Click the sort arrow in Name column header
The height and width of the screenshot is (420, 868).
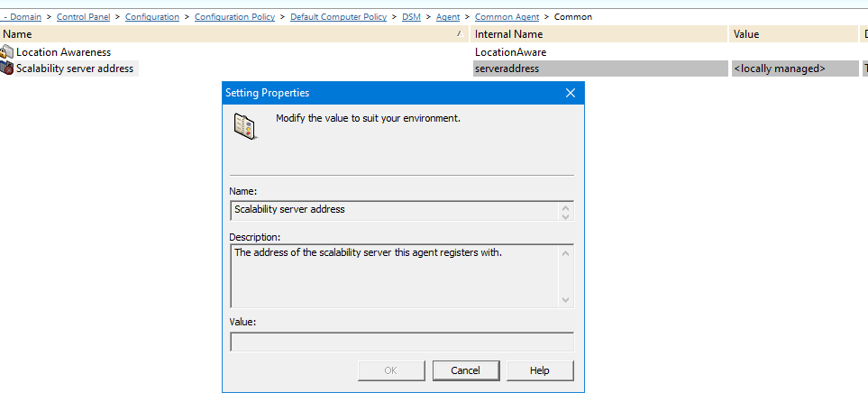coord(461,33)
